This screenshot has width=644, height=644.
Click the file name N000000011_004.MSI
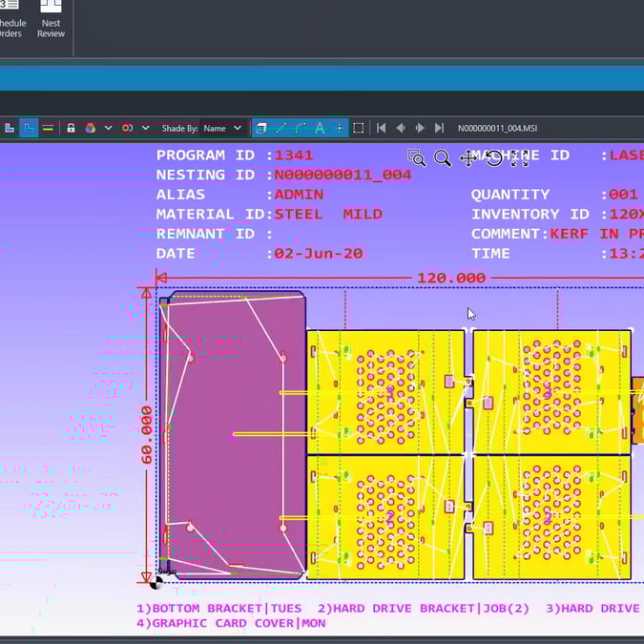click(497, 129)
